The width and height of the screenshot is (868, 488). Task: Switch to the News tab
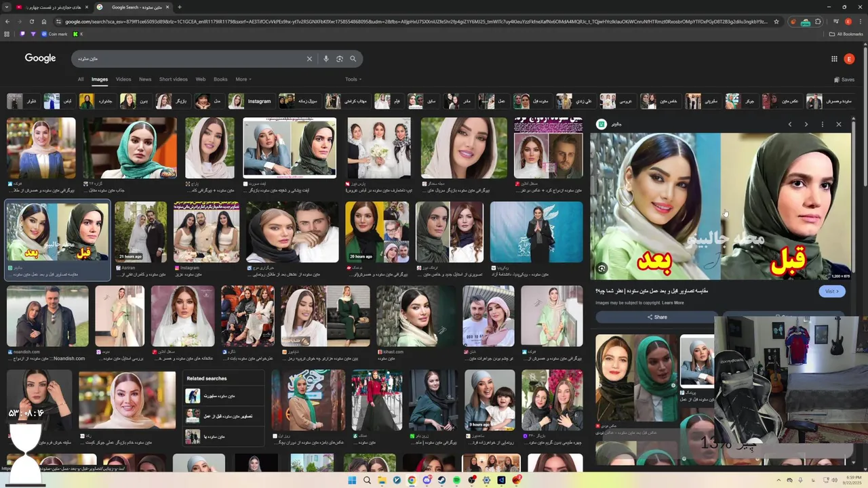point(145,79)
